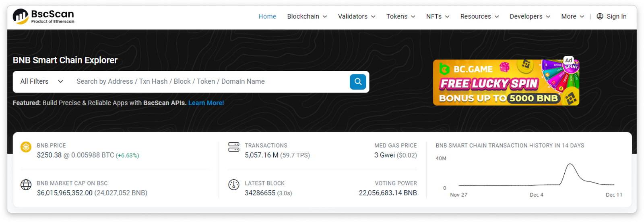Image resolution: width=644 pixels, height=222 pixels.
Task: Click the Nov 27 chart axis label
Action: (x=458, y=195)
